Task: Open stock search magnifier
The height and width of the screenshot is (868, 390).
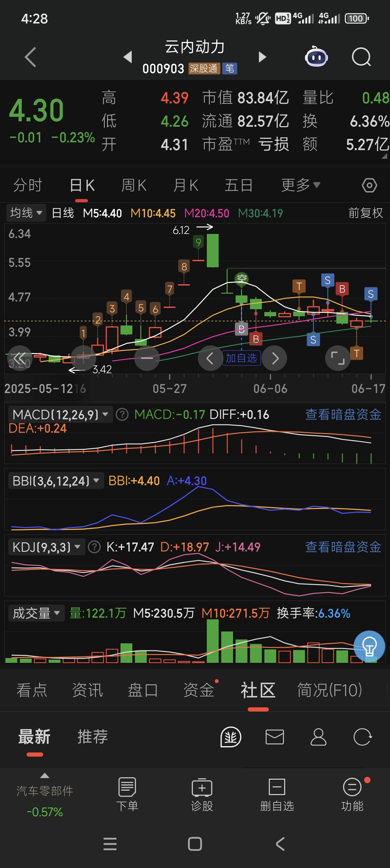Action: (361, 57)
